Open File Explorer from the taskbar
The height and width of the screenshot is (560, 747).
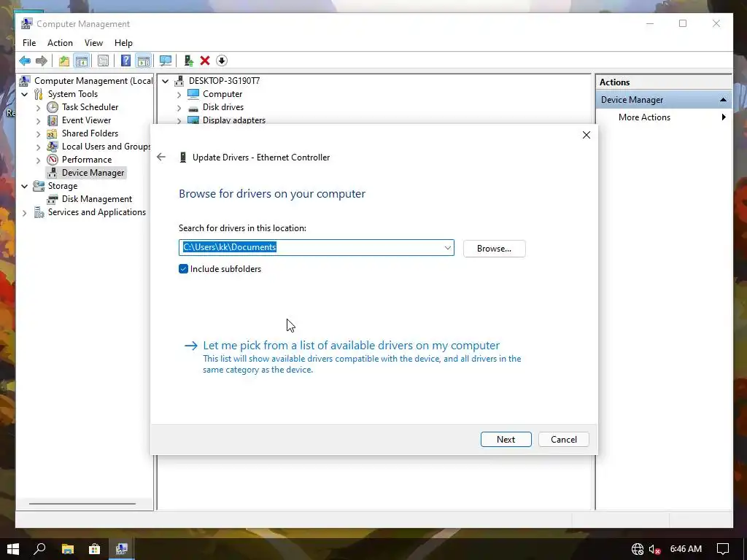click(68, 549)
